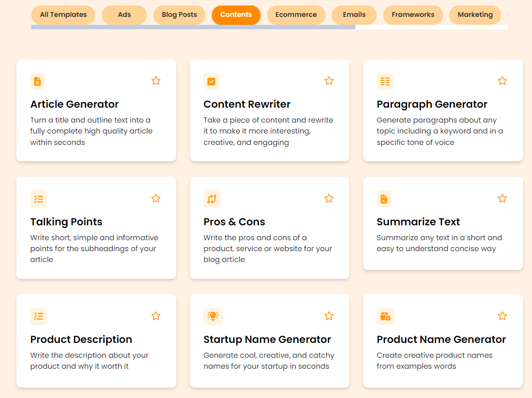Click the Content Rewriter checkmark icon

211,81
